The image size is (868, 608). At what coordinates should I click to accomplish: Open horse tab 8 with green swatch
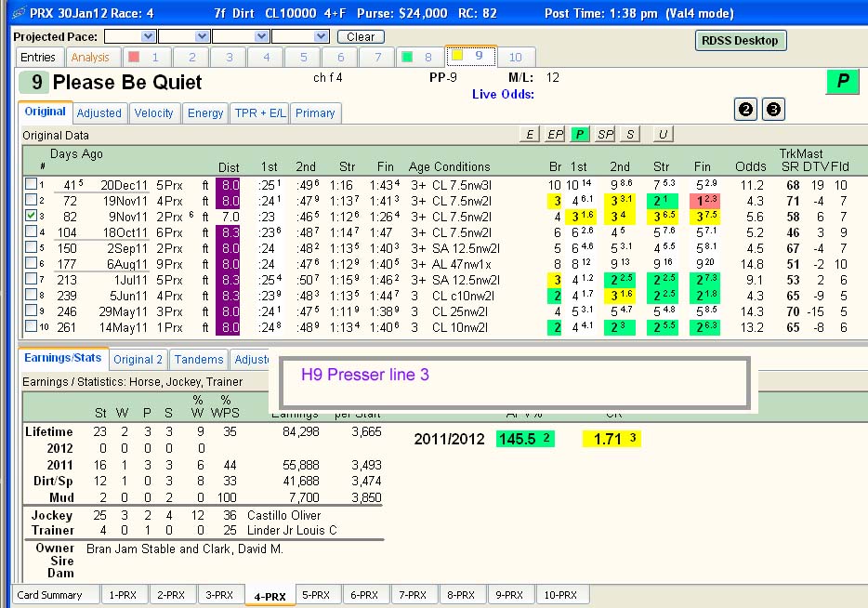420,57
